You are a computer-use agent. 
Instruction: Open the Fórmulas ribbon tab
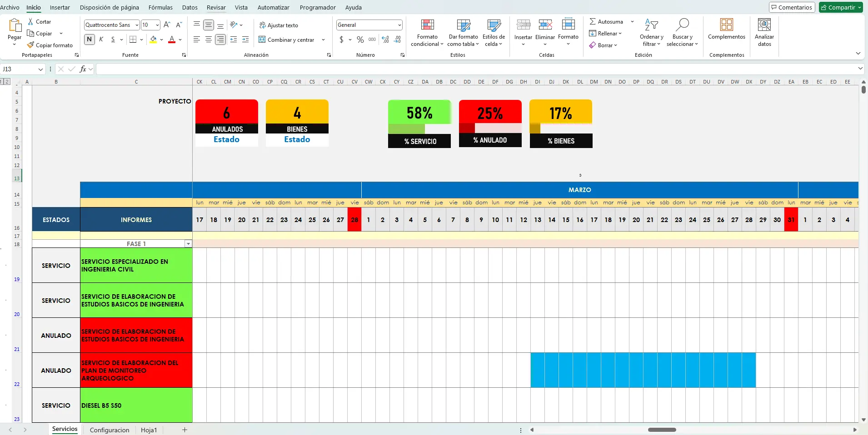click(160, 7)
